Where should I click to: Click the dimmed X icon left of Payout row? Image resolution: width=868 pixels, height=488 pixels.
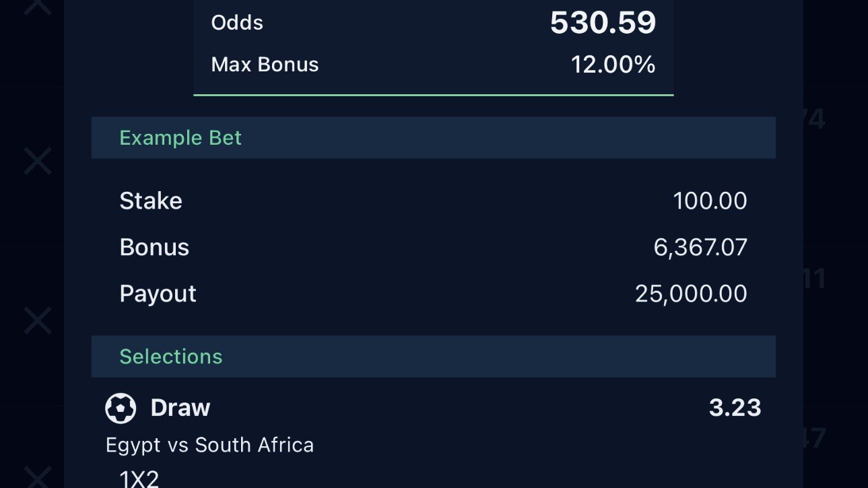coord(38,320)
